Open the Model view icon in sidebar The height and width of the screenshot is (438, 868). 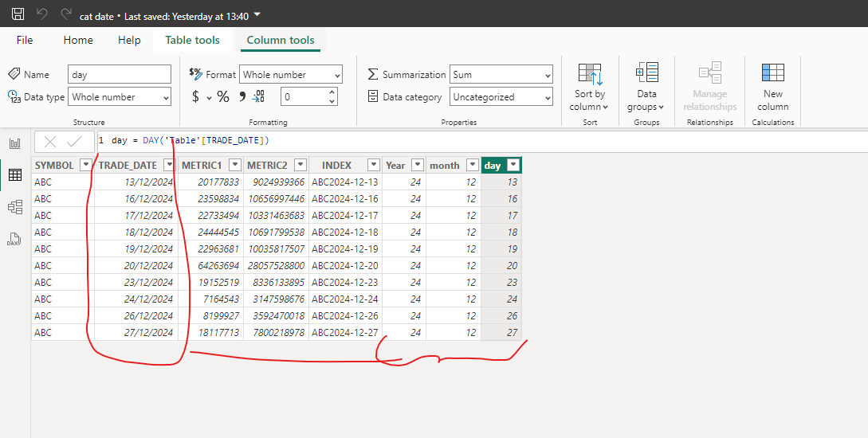[15, 207]
